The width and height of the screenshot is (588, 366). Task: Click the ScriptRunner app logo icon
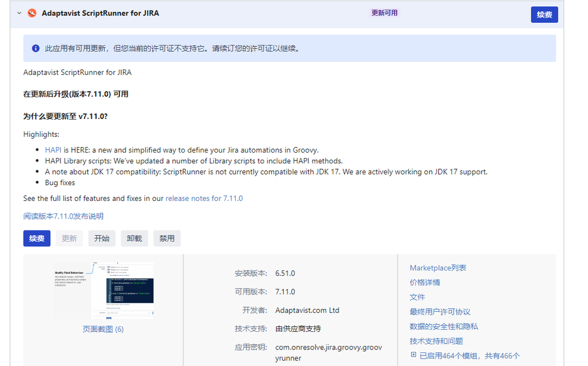click(32, 13)
